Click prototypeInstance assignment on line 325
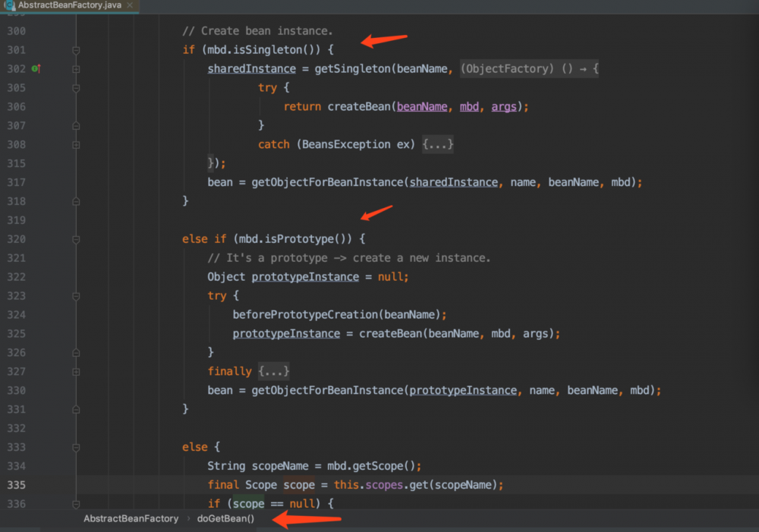Viewport: 759px width, 532px height. [286, 333]
